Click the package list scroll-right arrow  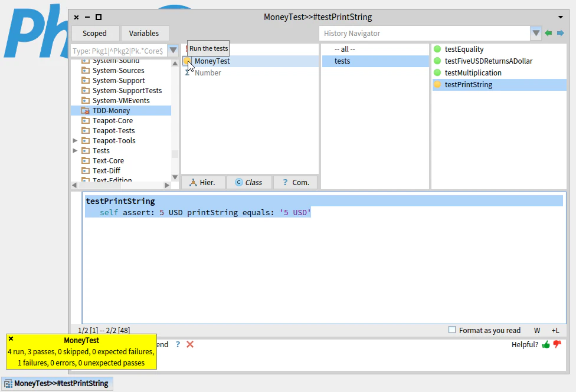click(167, 185)
